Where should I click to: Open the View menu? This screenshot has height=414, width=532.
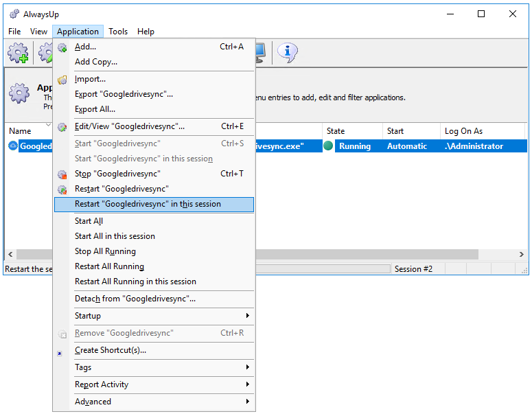(x=38, y=31)
